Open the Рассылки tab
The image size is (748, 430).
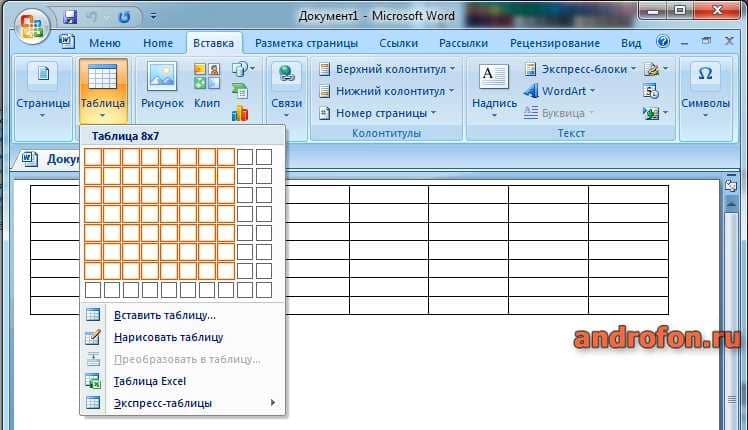(x=463, y=43)
